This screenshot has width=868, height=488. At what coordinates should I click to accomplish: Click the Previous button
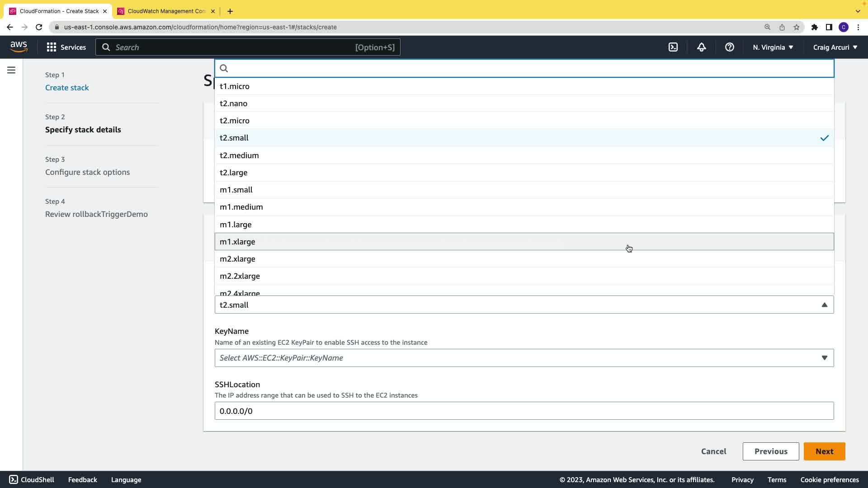click(770, 451)
